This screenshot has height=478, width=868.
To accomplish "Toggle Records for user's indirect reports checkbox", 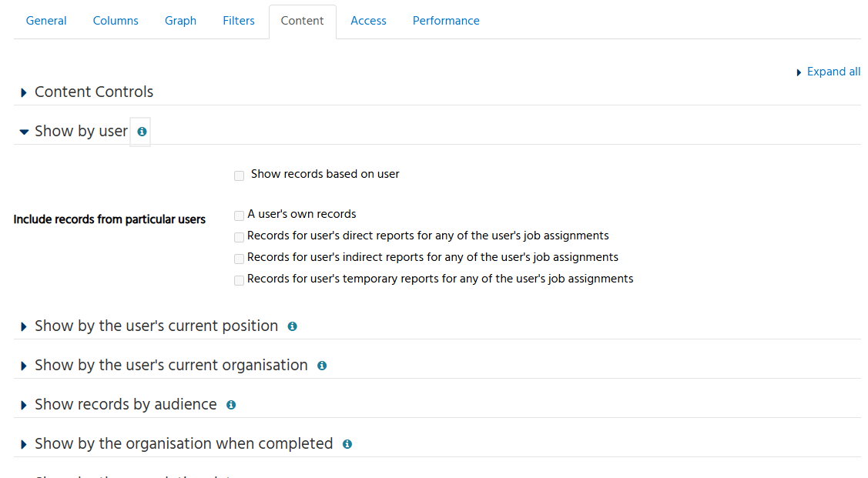I will [239, 259].
